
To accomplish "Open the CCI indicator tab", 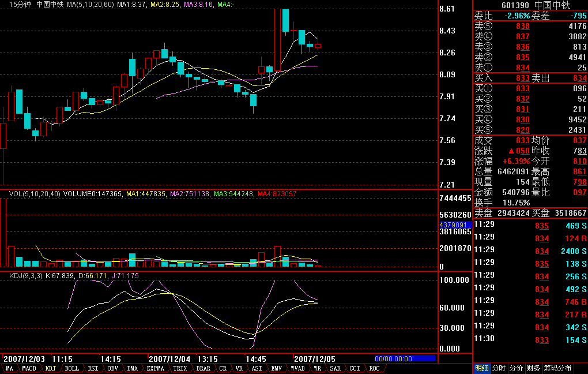I will (x=355, y=368).
